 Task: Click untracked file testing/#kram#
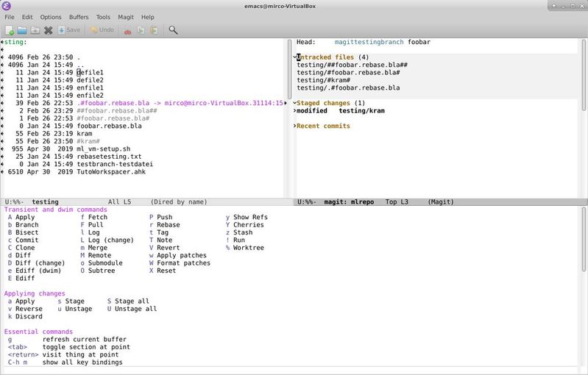[x=324, y=80]
